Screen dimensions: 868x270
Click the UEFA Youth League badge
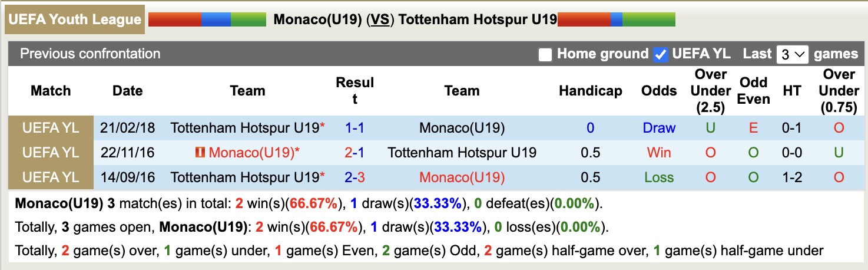(x=75, y=19)
